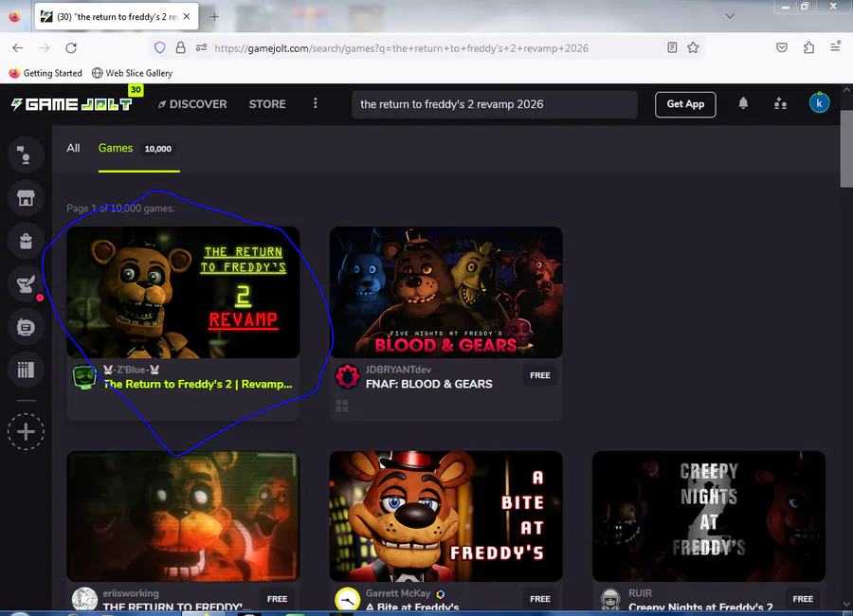
Task: Open Garrett McKay developer profile
Action: (398, 593)
